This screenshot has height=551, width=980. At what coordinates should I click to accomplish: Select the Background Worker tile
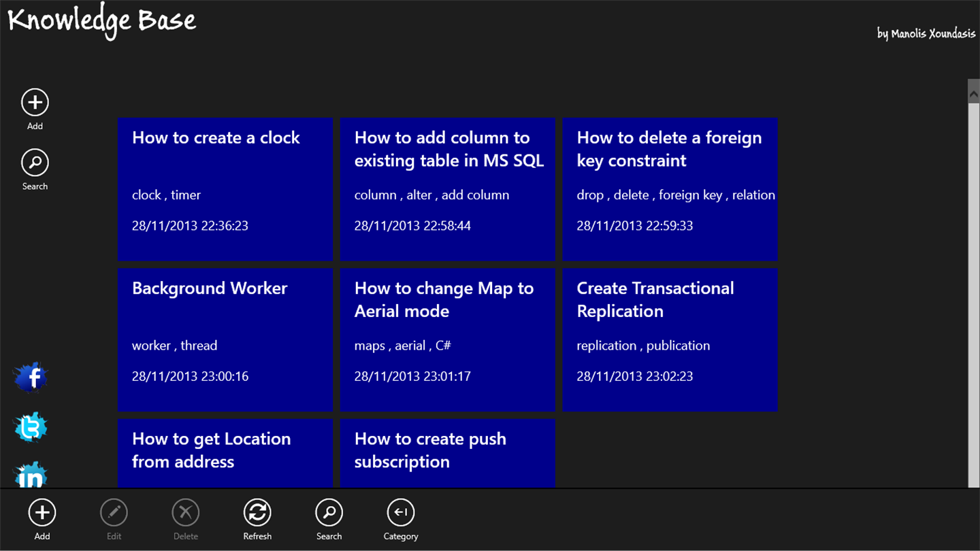point(225,339)
